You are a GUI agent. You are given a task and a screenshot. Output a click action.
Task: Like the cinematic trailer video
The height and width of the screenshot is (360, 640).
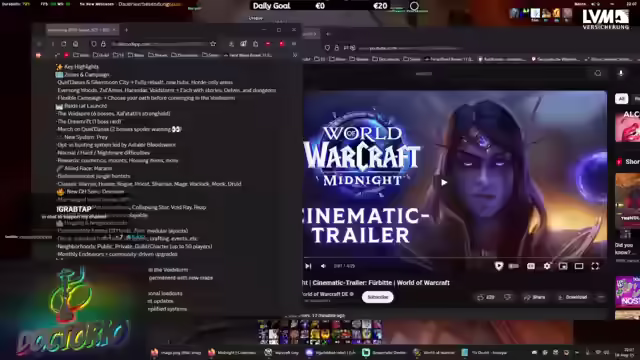pyautogui.click(x=486, y=297)
